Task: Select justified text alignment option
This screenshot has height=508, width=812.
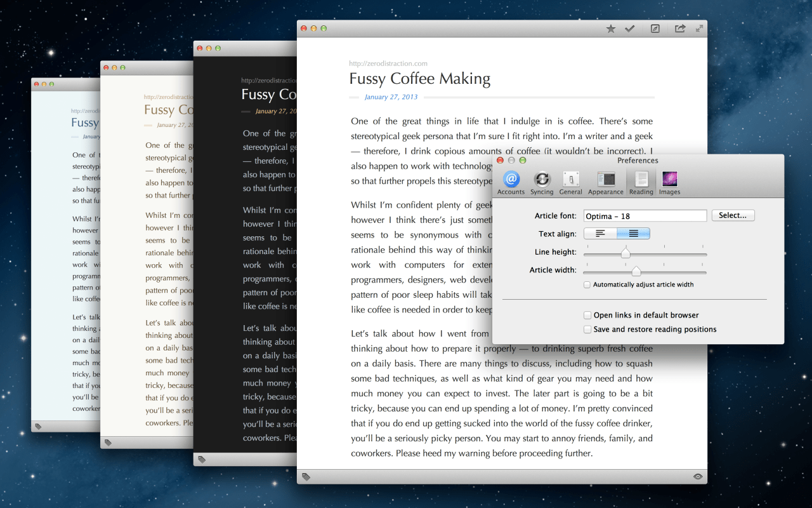Action: coord(632,233)
